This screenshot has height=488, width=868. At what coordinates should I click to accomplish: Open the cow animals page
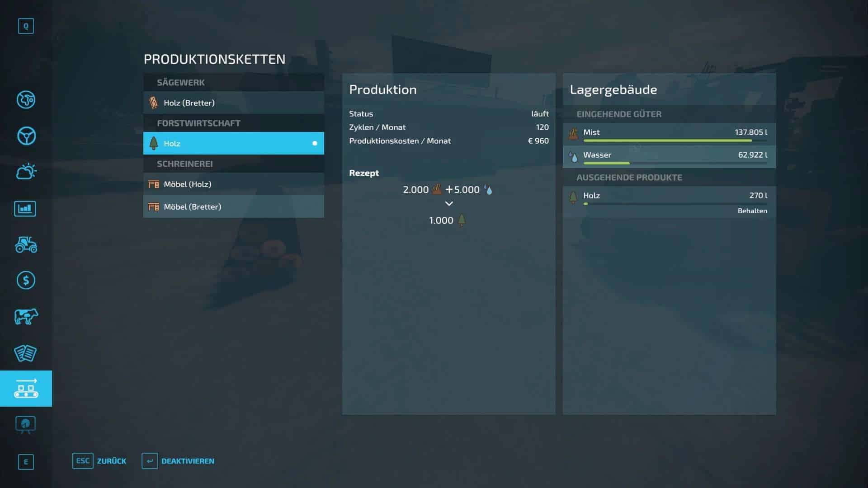tap(26, 316)
